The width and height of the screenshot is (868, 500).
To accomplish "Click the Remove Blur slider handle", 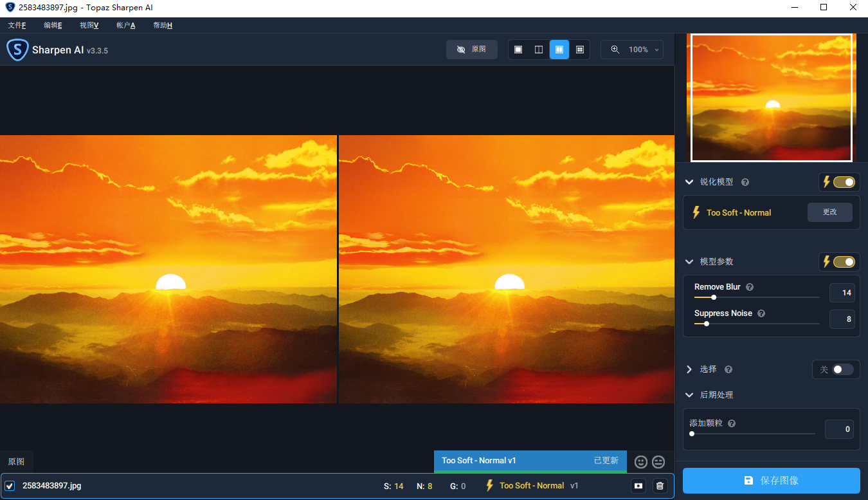I will tap(714, 297).
